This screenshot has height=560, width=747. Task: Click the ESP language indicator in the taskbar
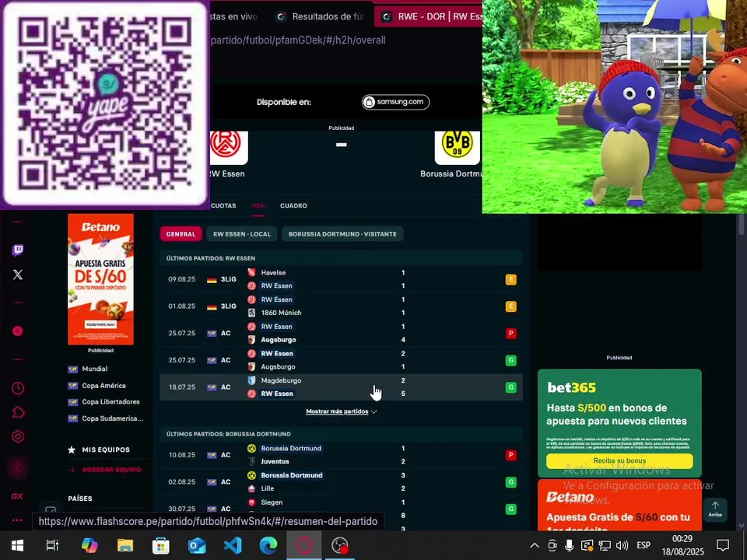pyautogui.click(x=644, y=545)
